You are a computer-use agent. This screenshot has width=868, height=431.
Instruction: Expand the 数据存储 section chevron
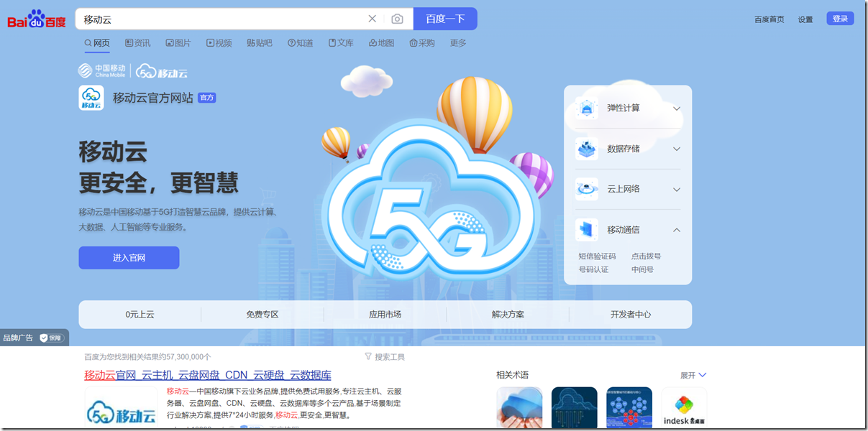(x=677, y=149)
